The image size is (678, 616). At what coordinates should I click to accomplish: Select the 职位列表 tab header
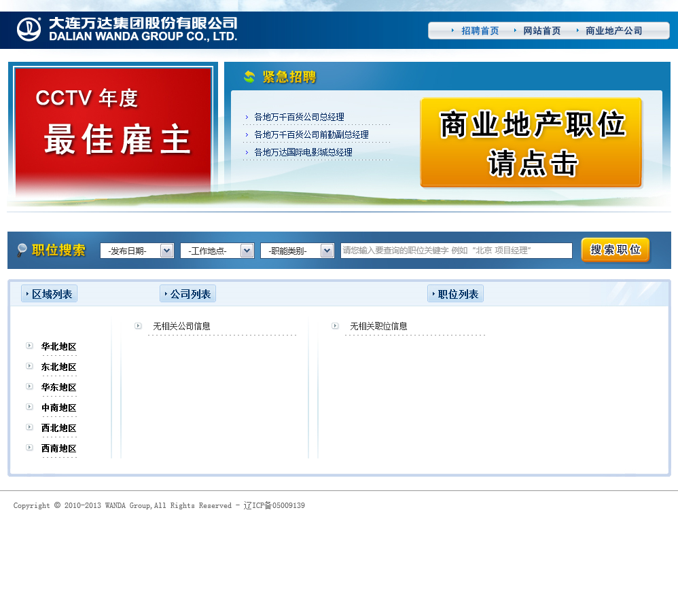pyautogui.click(x=455, y=294)
